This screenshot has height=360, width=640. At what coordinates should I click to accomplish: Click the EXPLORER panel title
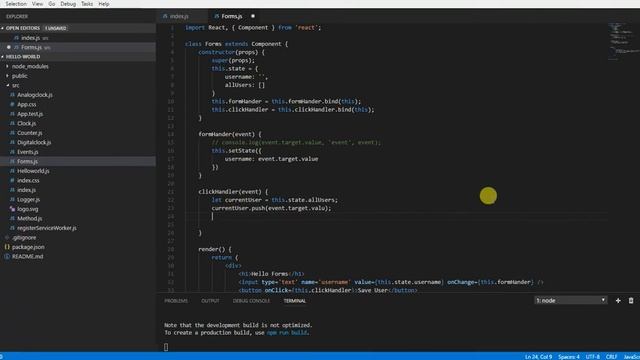17,16
